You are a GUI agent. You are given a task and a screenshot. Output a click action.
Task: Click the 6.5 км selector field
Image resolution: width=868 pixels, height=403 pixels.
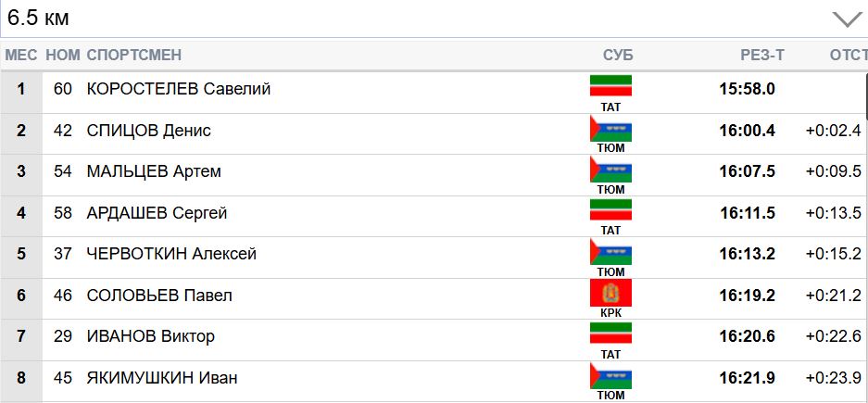[x=417, y=19]
